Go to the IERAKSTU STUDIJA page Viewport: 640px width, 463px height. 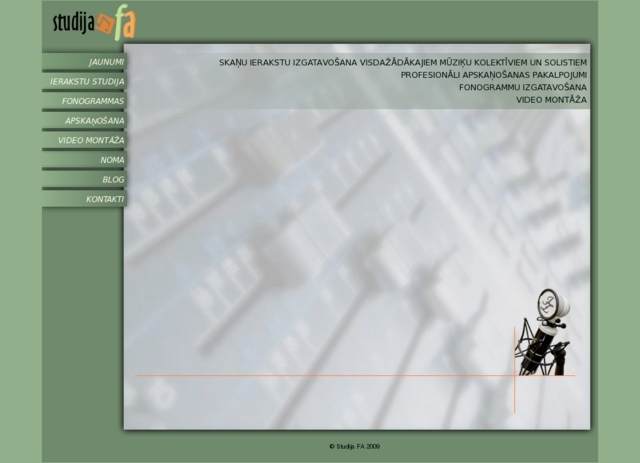87,81
